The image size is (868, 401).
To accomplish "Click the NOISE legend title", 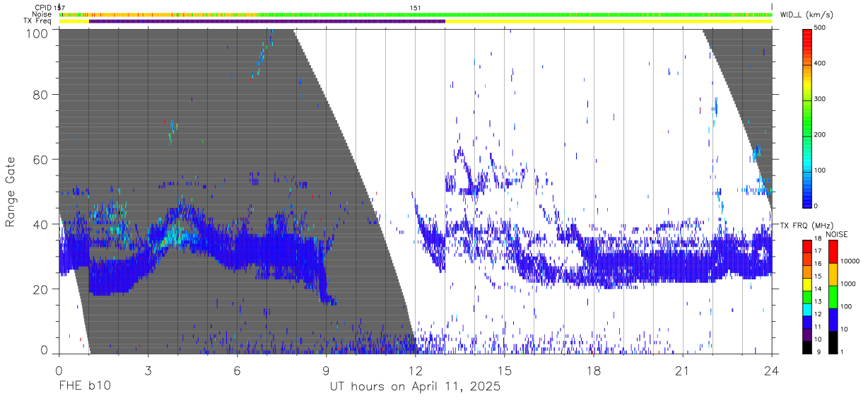I will pos(836,234).
